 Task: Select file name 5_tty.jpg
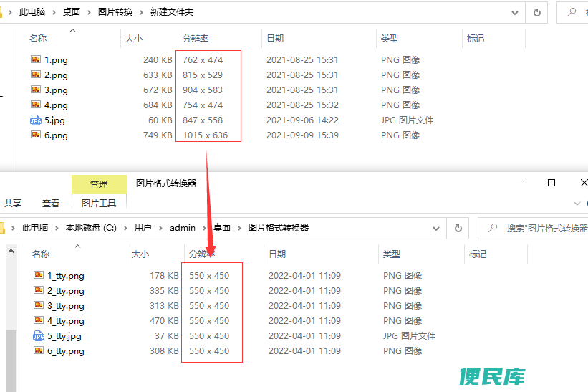tap(64, 335)
